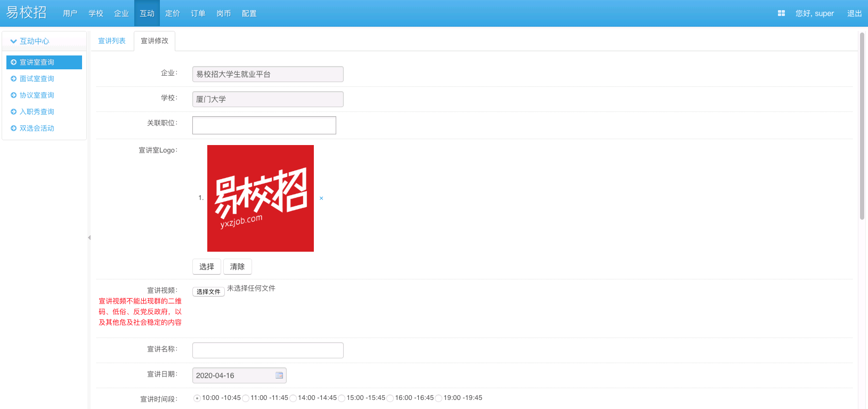Click the grid icon beside the greeting
This screenshot has height=409, width=868.
781,13
